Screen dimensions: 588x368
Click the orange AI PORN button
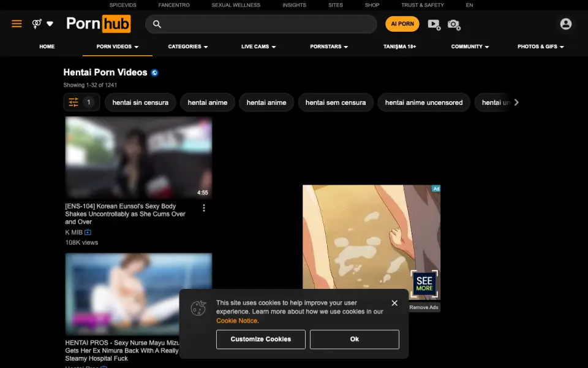(x=402, y=24)
